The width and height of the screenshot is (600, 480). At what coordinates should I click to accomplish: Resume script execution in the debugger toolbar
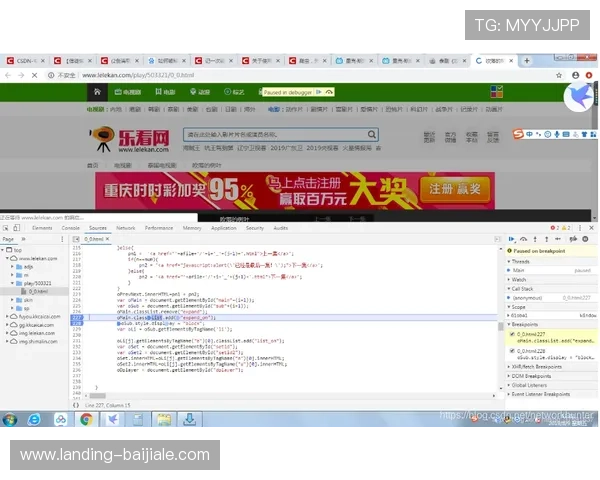512,239
